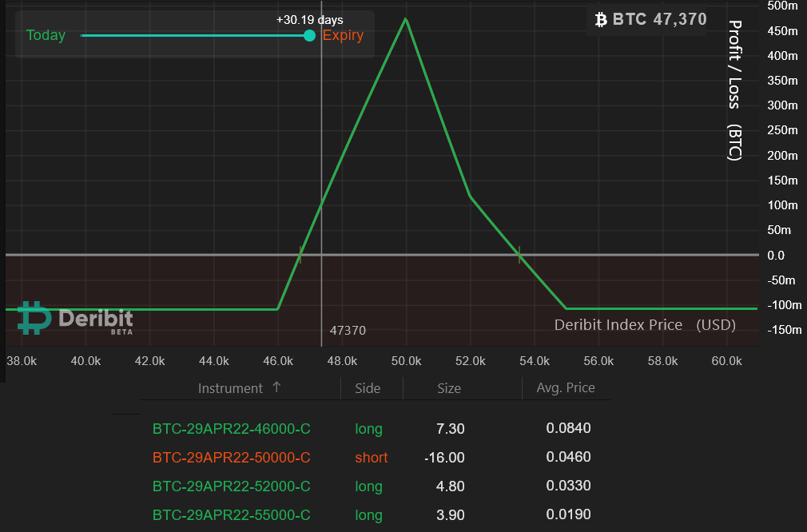This screenshot has height=532, width=807.
Task: Click the left breakeven tick on zero line
Action: click(300, 255)
